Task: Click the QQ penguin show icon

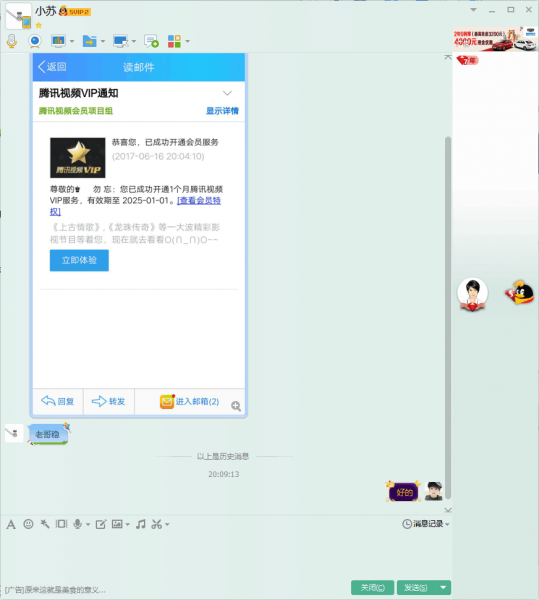Action: tap(519, 293)
